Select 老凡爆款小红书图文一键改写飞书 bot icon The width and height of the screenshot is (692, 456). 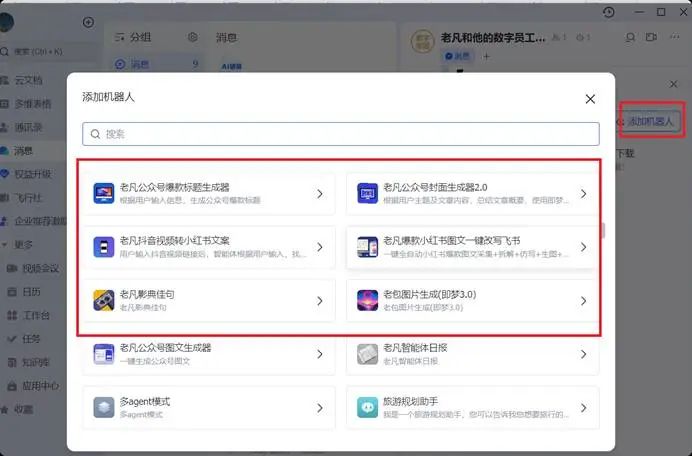coord(367,247)
